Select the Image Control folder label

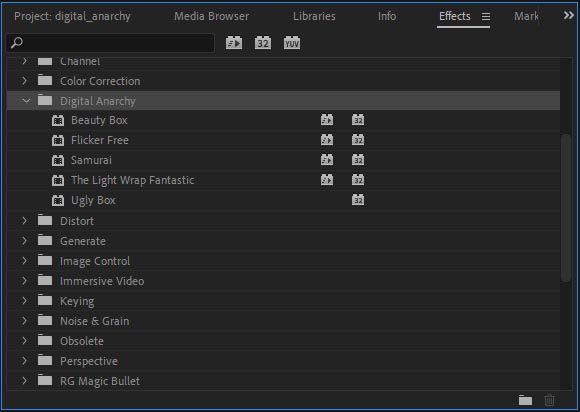pyautogui.click(x=95, y=261)
